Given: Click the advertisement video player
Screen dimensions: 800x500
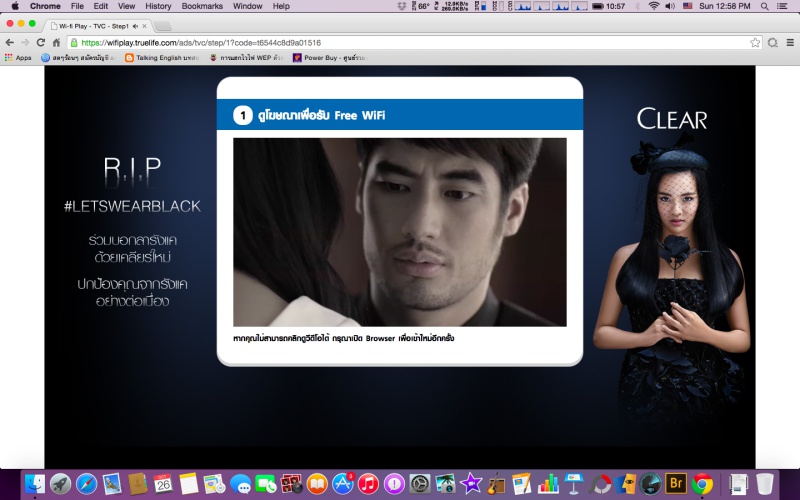Looking at the screenshot, I should tap(399, 232).
